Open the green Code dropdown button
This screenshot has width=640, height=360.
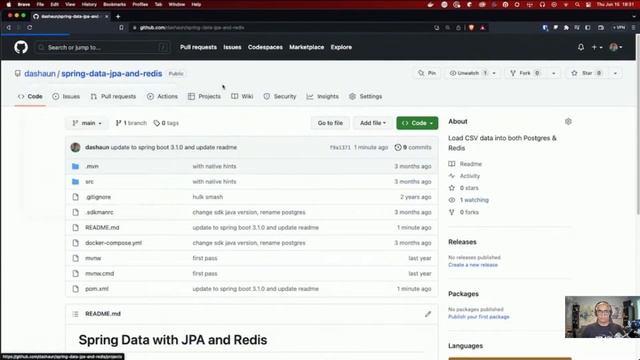coord(417,123)
